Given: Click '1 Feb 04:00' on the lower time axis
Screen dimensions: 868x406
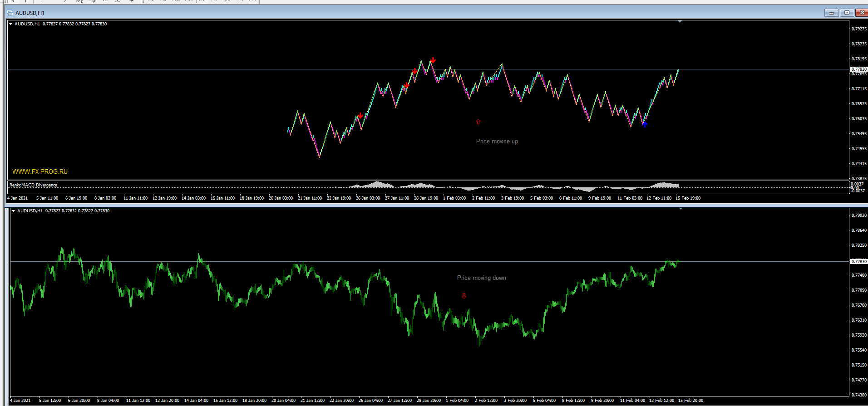Looking at the screenshot, I should coord(457,401).
